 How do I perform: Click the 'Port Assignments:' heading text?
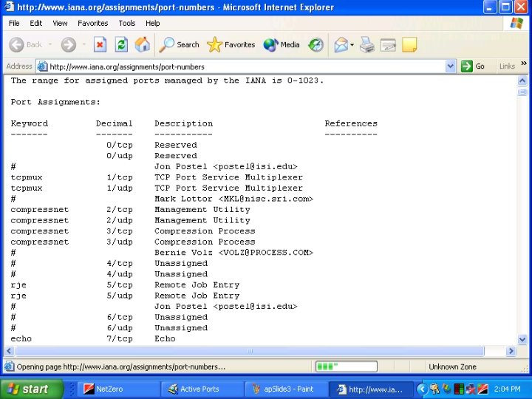[55, 102]
